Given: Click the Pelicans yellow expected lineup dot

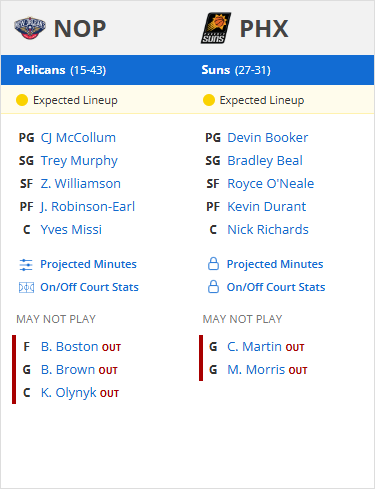Looking at the screenshot, I should [22, 100].
